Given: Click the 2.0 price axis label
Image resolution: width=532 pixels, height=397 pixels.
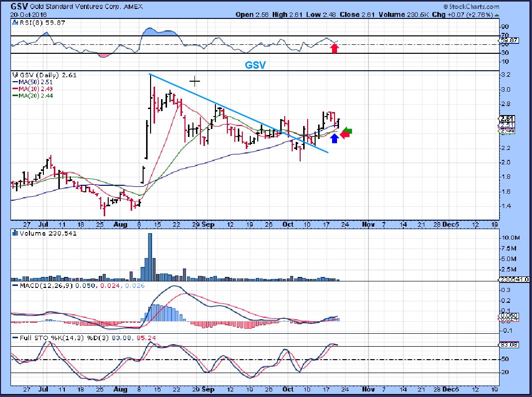Looking at the screenshot, I should click(506, 162).
